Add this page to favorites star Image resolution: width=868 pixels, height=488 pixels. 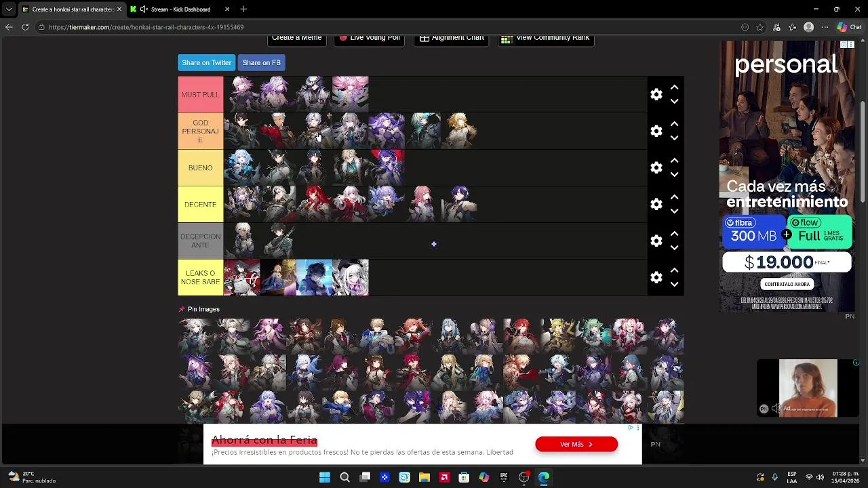pos(760,27)
